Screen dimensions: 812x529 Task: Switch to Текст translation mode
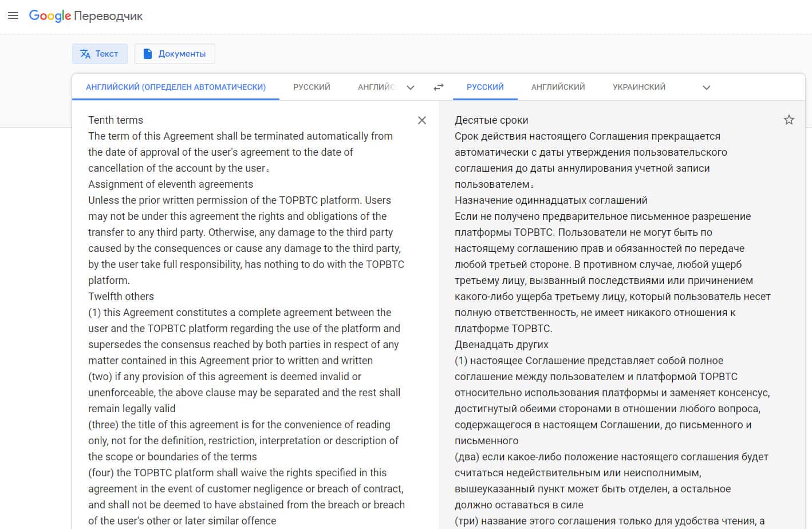point(99,54)
